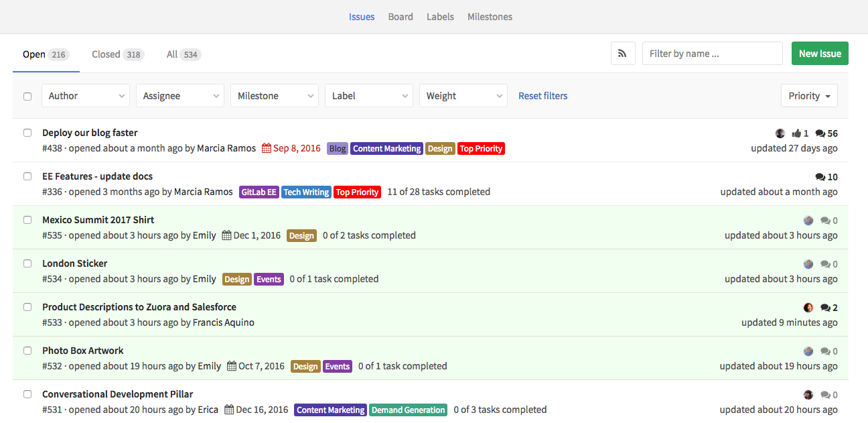This screenshot has width=868, height=423.
Task: Click the thumbs-up icon on Deploy our blog faster
Action: [x=796, y=133]
